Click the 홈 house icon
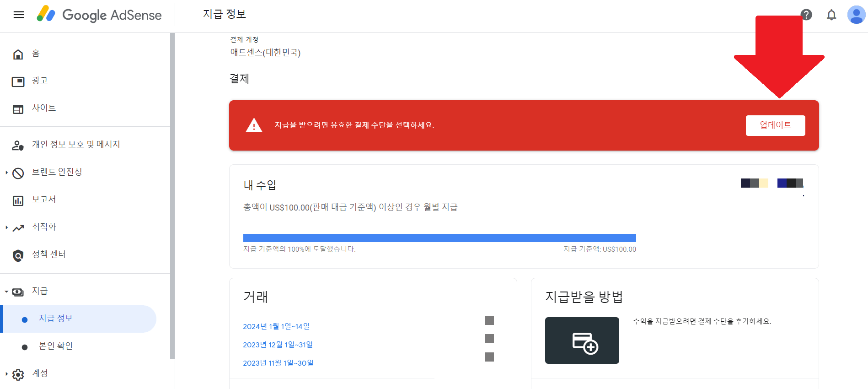The width and height of the screenshot is (868, 389). click(x=18, y=54)
